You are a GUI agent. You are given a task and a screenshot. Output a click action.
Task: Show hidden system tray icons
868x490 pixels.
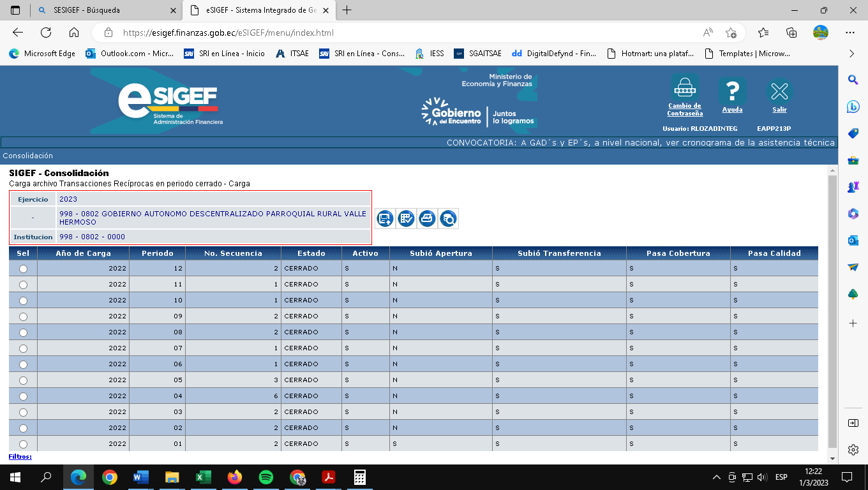[x=716, y=477]
